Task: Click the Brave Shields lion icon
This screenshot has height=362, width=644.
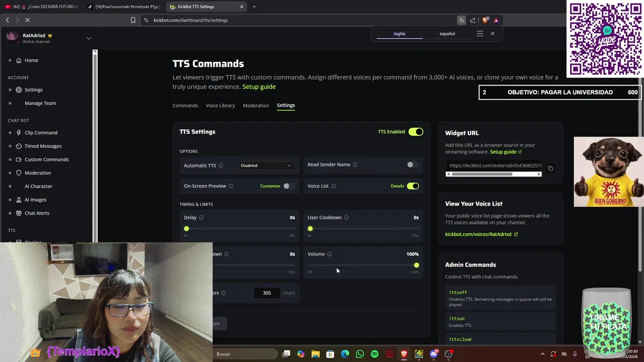Action: [485, 20]
